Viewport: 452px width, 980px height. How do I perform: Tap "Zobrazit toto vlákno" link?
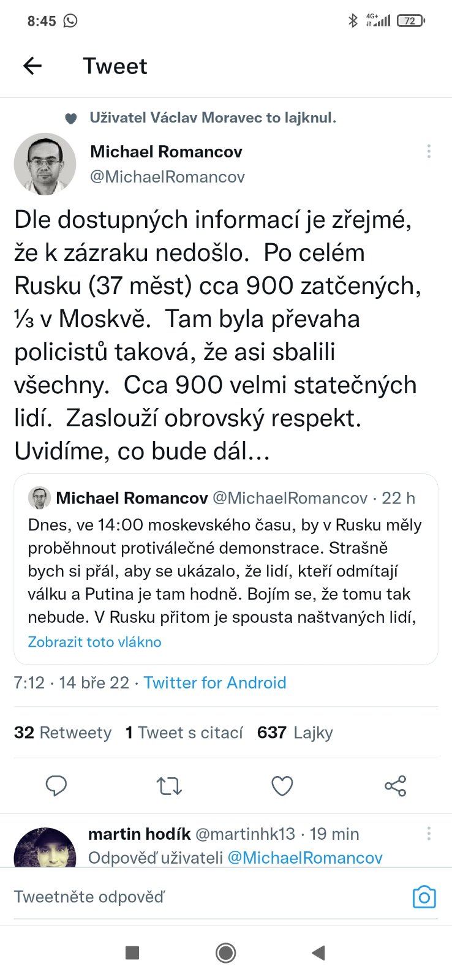95,642
